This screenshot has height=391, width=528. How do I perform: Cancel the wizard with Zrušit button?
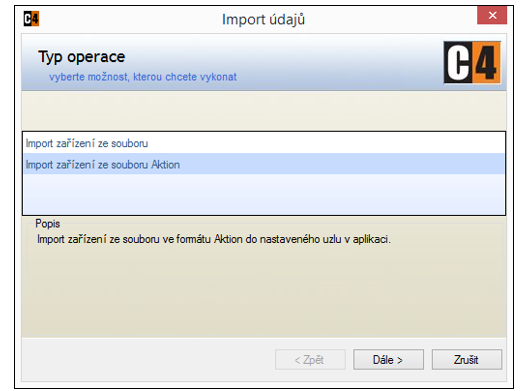[x=467, y=360]
